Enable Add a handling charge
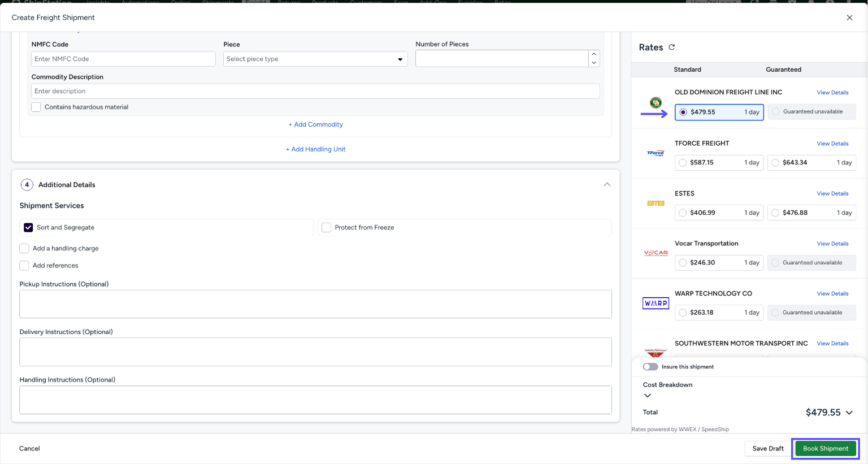This screenshot has width=868, height=464. 24,248
